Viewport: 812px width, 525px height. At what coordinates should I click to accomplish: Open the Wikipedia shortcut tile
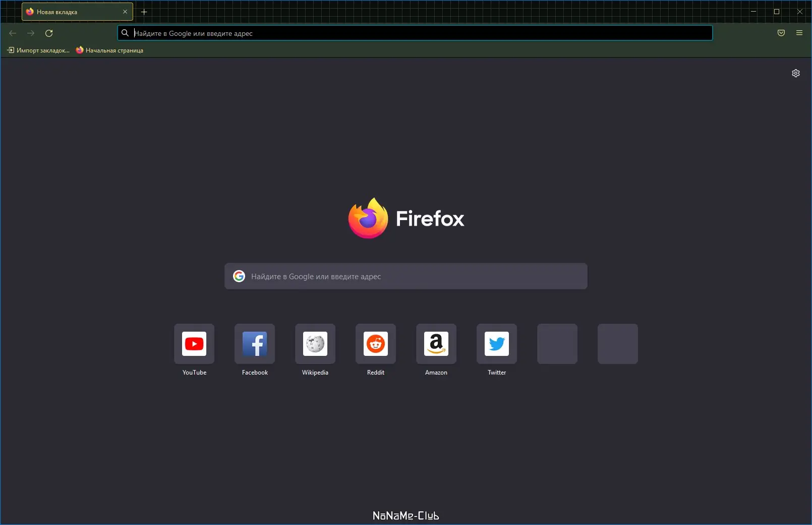coord(315,344)
